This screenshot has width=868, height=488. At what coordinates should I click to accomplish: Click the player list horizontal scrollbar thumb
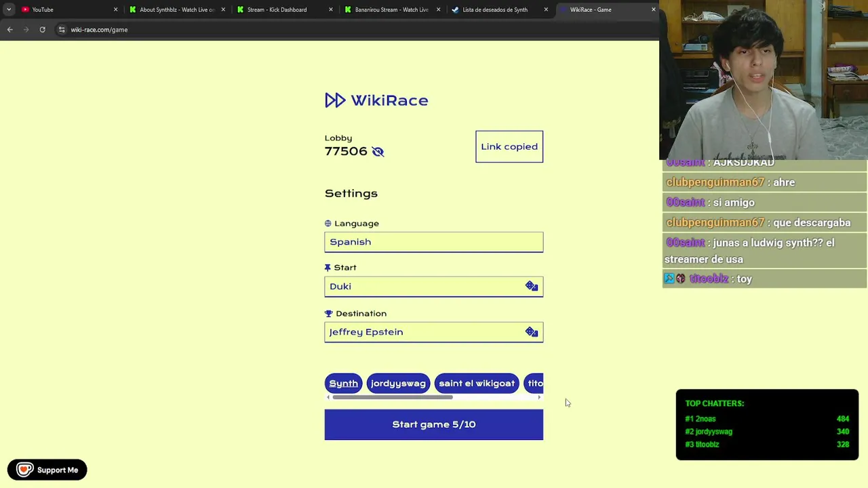click(x=393, y=397)
